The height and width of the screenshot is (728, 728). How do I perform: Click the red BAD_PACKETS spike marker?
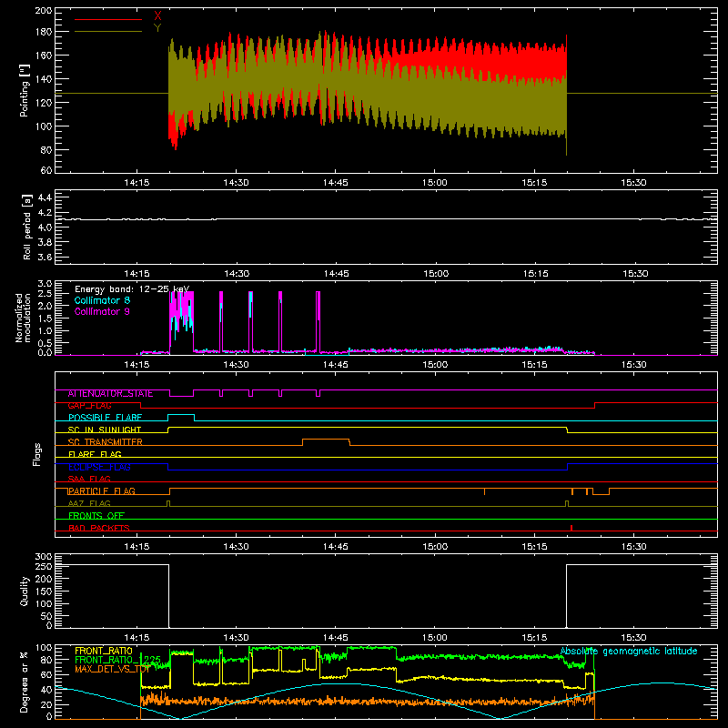tap(571, 528)
